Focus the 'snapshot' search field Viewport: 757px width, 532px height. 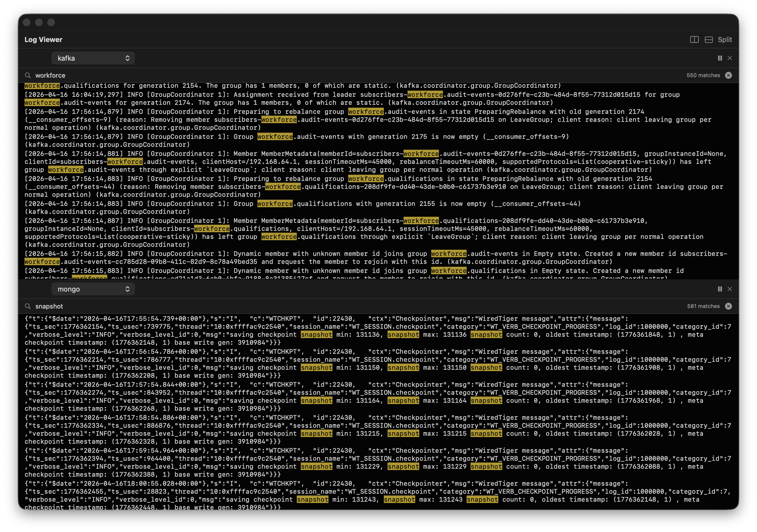coord(358,306)
